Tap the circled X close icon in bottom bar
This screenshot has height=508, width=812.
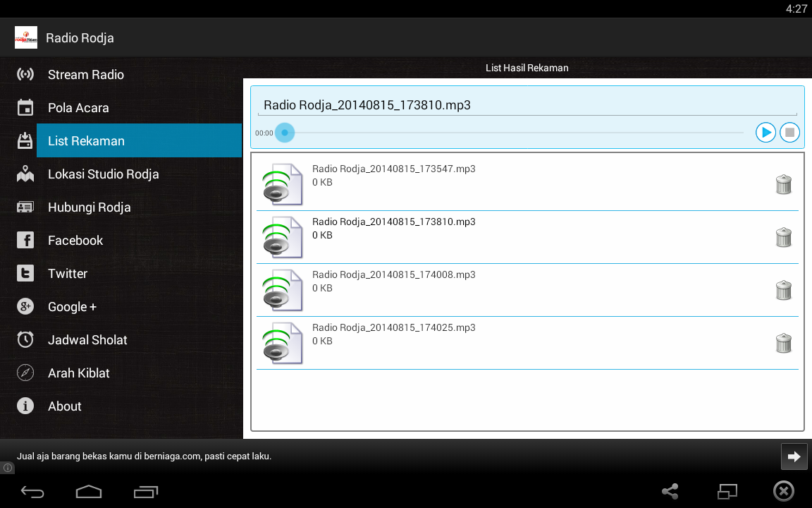click(784, 491)
